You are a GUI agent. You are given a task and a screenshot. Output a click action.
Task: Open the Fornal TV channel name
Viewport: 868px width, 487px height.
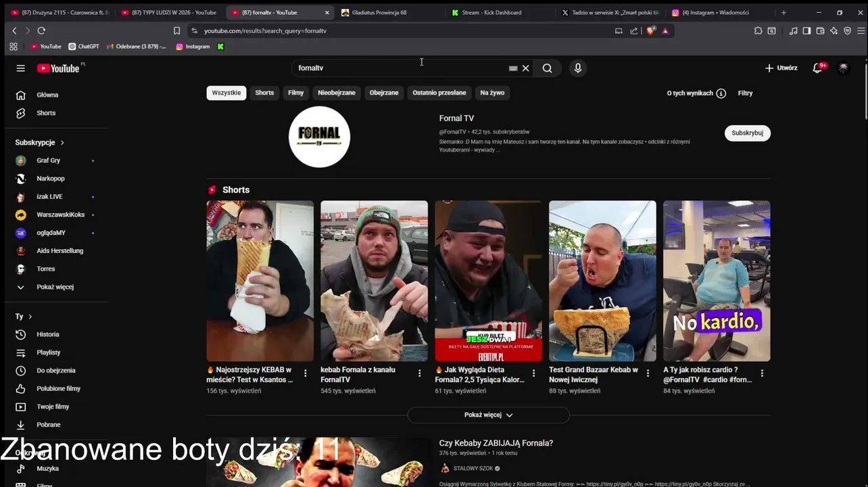pos(456,118)
